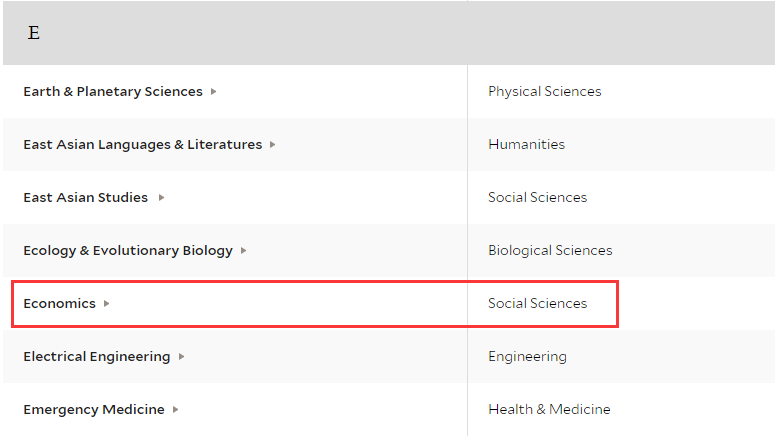Image resolution: width=775 pixels, height=436 pixels.
Task: Select Social Sciences in the Economics row
Action: coord(538,304)
